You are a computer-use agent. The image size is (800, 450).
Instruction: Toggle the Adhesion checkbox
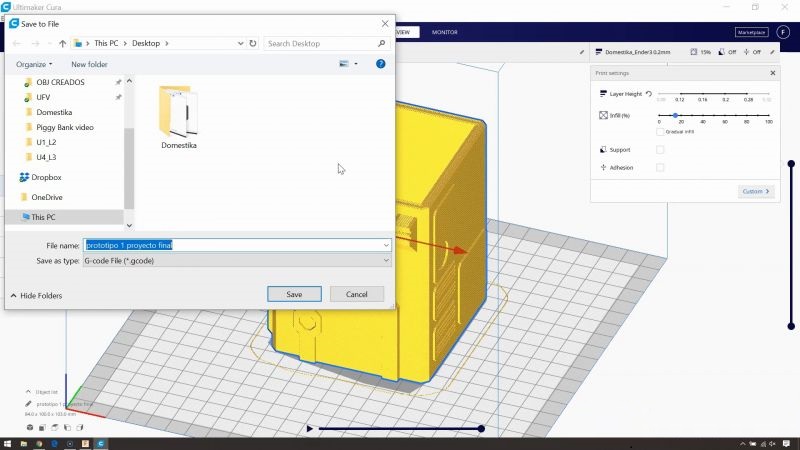point(659,168)
